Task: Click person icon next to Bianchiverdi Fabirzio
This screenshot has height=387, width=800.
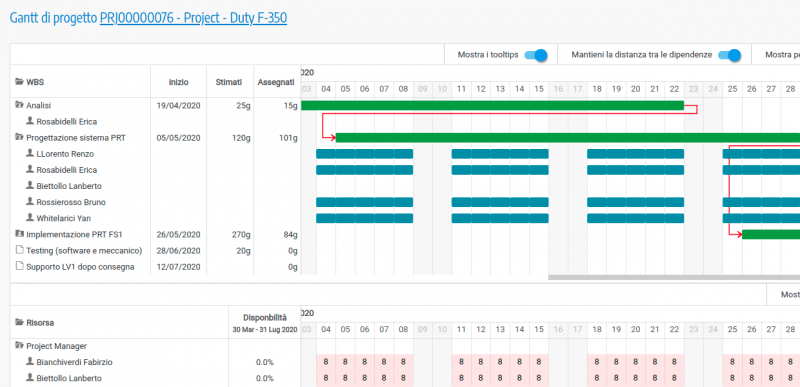Action: (30, 362)
